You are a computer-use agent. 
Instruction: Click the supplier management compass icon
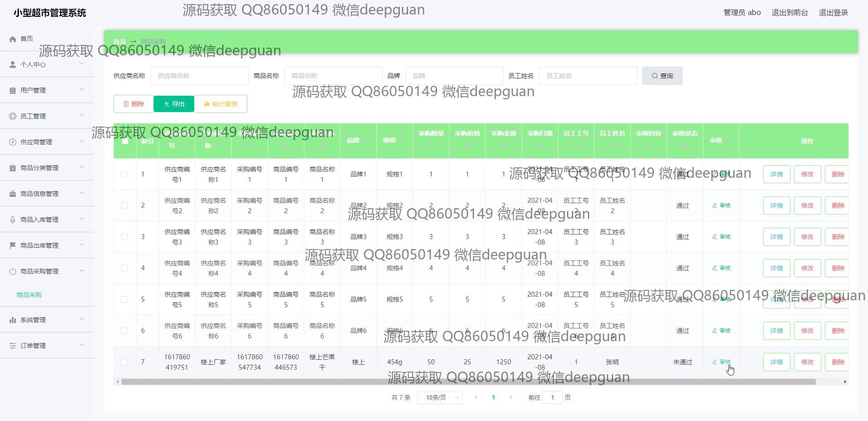pos(13,142)
